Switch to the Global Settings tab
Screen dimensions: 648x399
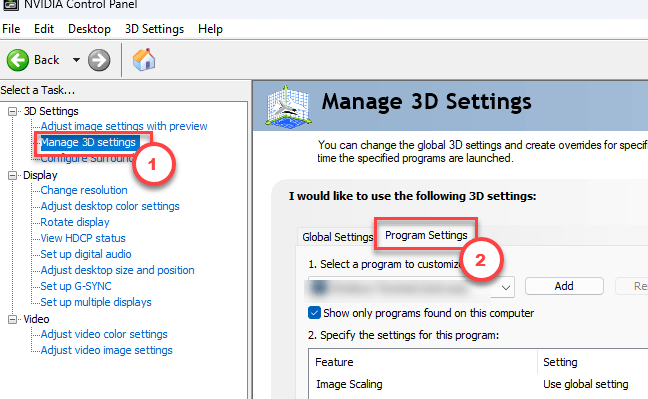(x=337, y=237)
